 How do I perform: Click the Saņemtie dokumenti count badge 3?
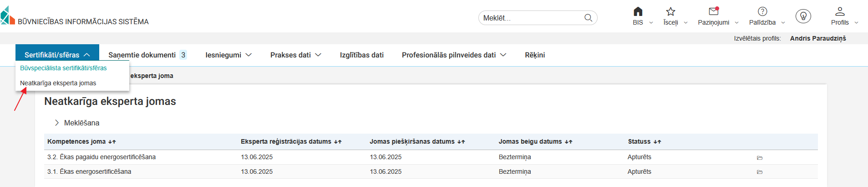point(183,55)
